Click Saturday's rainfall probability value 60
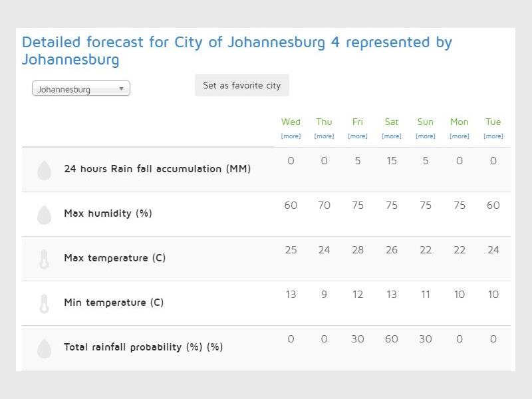Screen dimensions: 532x399 392,339
